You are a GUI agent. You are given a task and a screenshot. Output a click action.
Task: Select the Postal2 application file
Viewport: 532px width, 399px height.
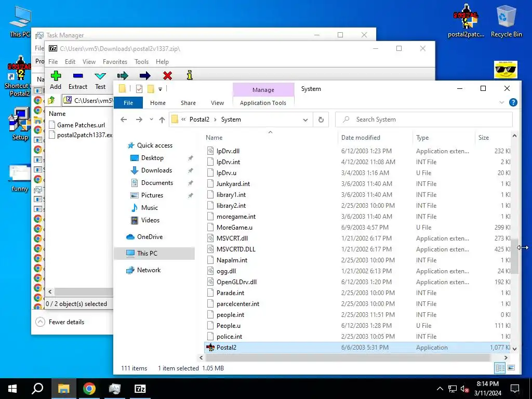[x=358, y=348]
